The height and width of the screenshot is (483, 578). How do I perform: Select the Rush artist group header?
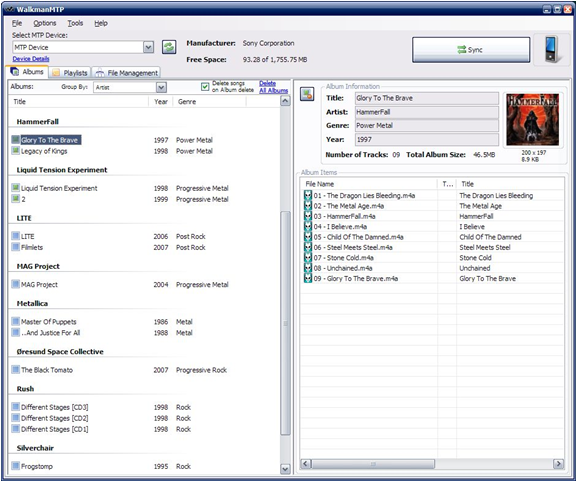pos(25,389)
